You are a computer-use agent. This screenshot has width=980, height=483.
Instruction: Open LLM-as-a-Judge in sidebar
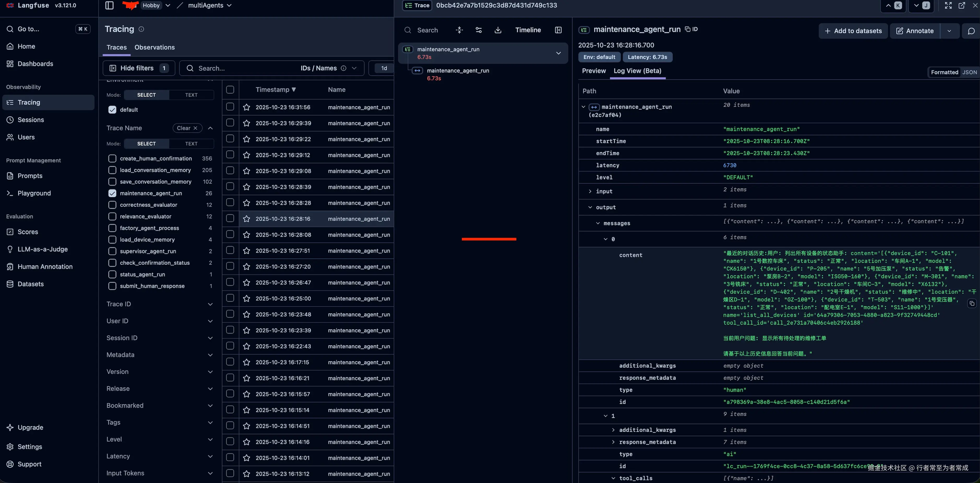coord(42,249)
